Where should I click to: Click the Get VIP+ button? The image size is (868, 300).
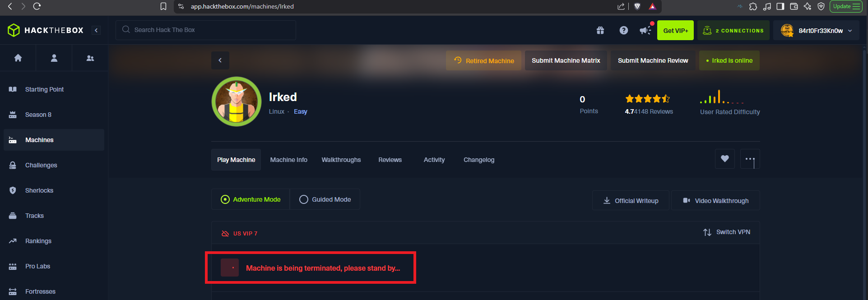click(x=675, y=30)
